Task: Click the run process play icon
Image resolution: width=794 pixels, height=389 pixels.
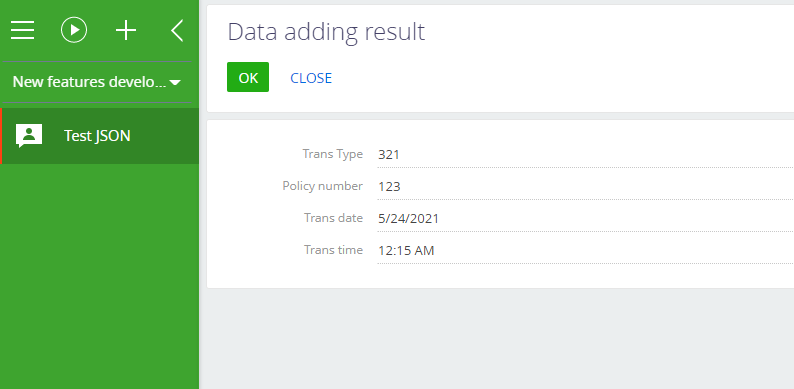Action: 74,30
